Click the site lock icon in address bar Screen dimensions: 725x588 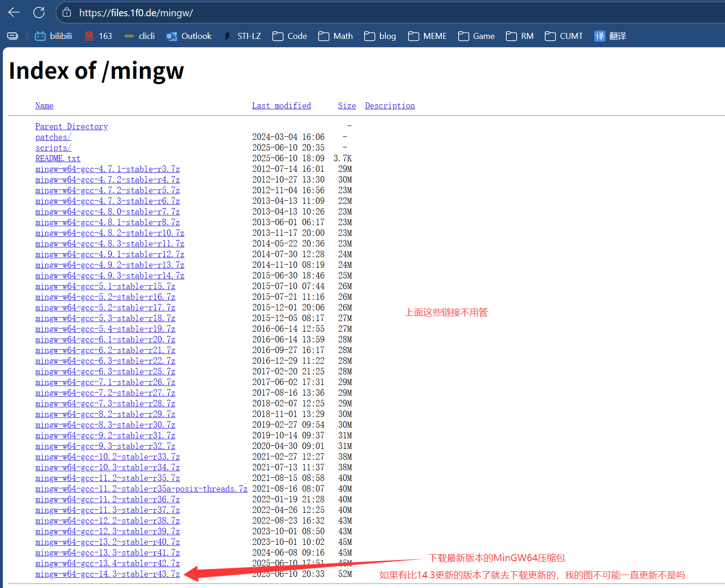(x=67, y=13)
